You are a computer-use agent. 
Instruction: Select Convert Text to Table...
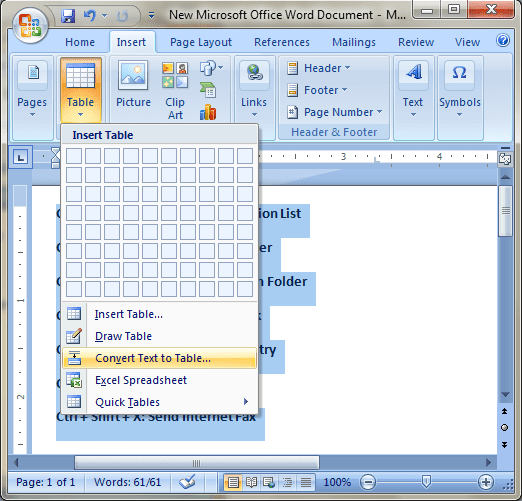[x=160, y=358]
